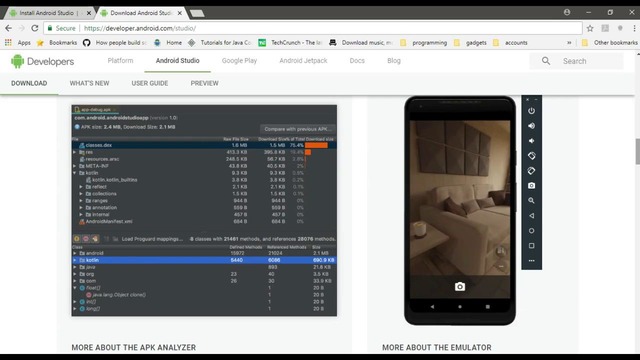Open the Blog navigation tab
The width and height of the screenshot is (640, 360).
click(394, 60)
